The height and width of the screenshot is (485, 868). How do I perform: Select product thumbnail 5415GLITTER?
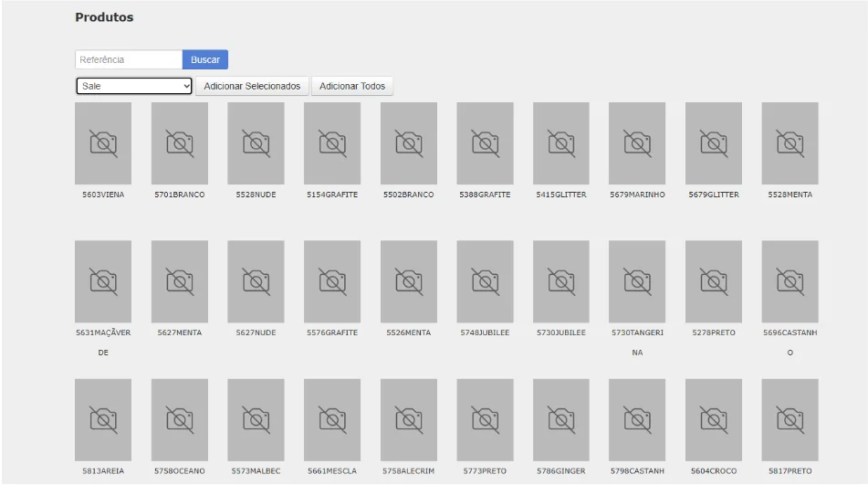560,142
